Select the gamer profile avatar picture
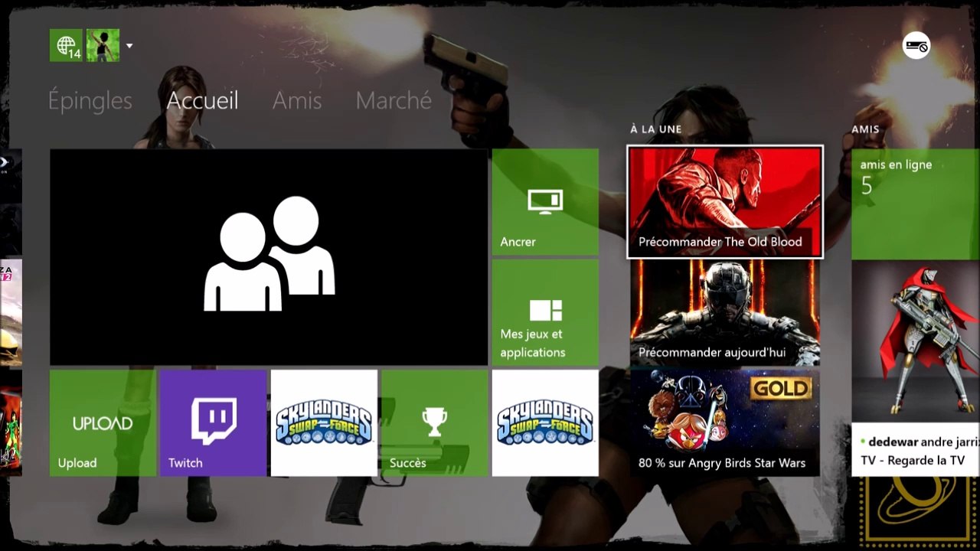This screenshot has height=551, width=980. tap(103, 45)
